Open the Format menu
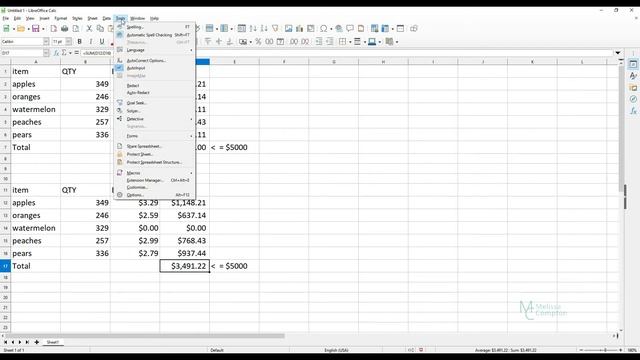 (60, 18)
